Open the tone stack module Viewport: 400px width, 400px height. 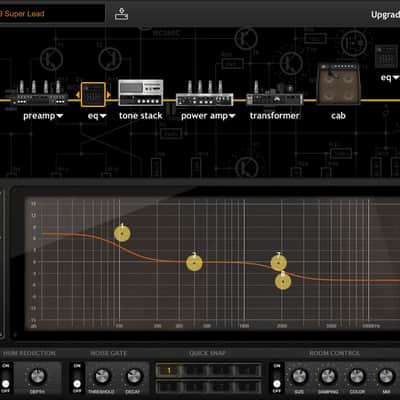[141, 92]
